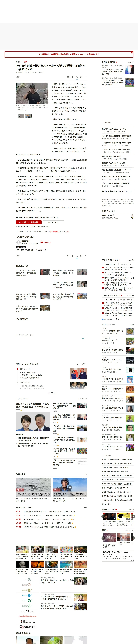Open headline 激怒？わな？日本渡航自粛
This screenshot has height=644, width=138.
(33, 405)
